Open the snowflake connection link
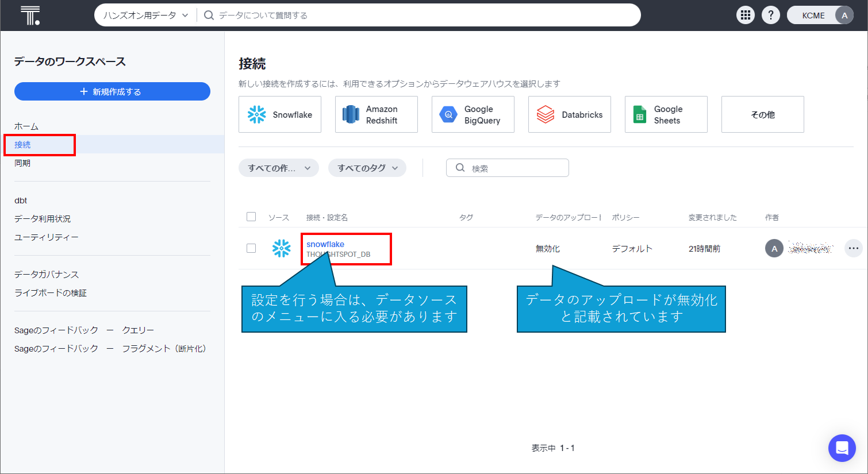868x474 pixels. pyautogui.click(x=325, y=244)
